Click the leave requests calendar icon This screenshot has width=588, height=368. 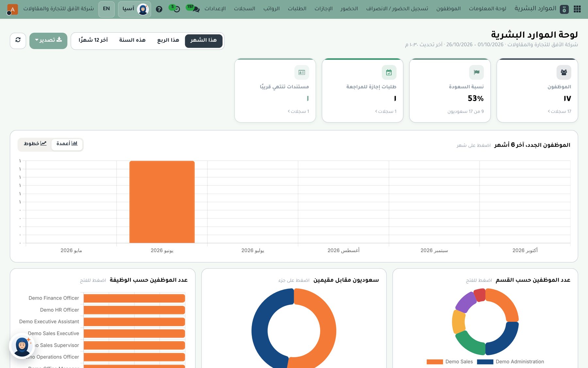[389, 72]
